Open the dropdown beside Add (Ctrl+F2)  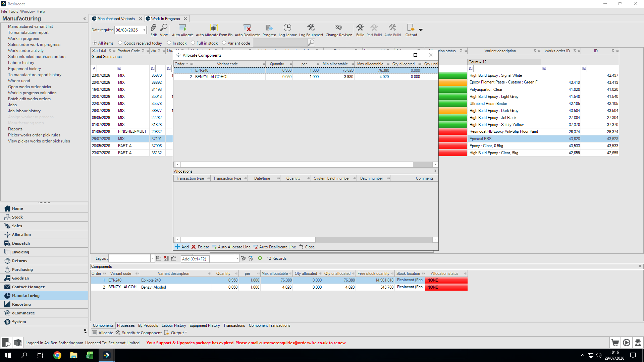pos(237,258)
